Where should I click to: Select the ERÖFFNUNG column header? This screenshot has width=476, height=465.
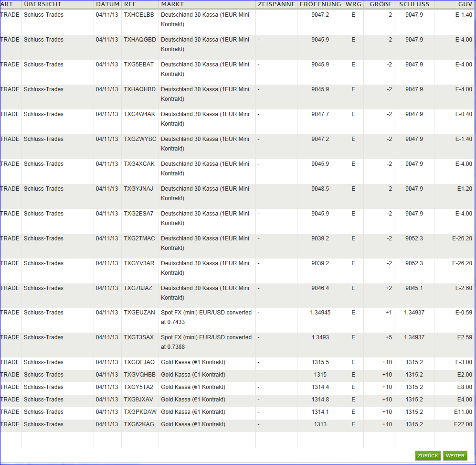click(x=320, y=4)
